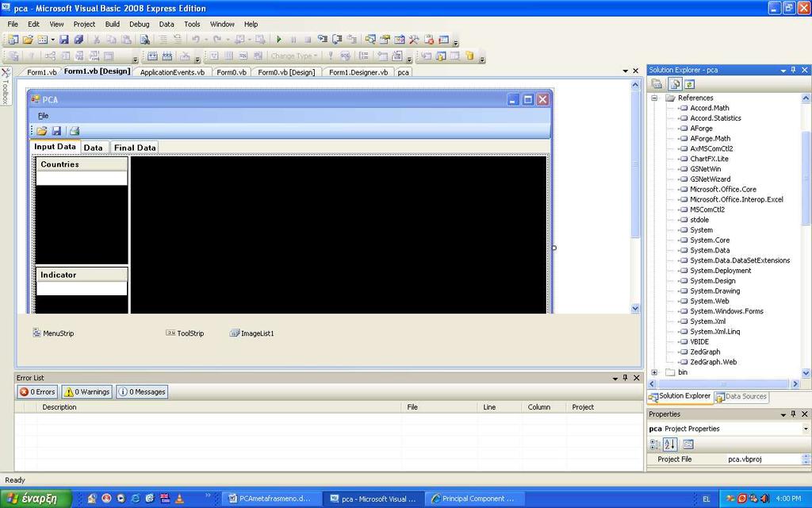Select the Data tab in PCA form
812x508 pixels.
pyautogui.click(x=94, y=148)
